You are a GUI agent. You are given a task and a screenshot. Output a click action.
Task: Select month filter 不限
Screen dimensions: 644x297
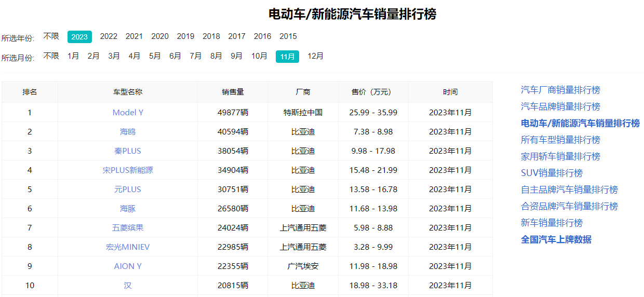51,56
